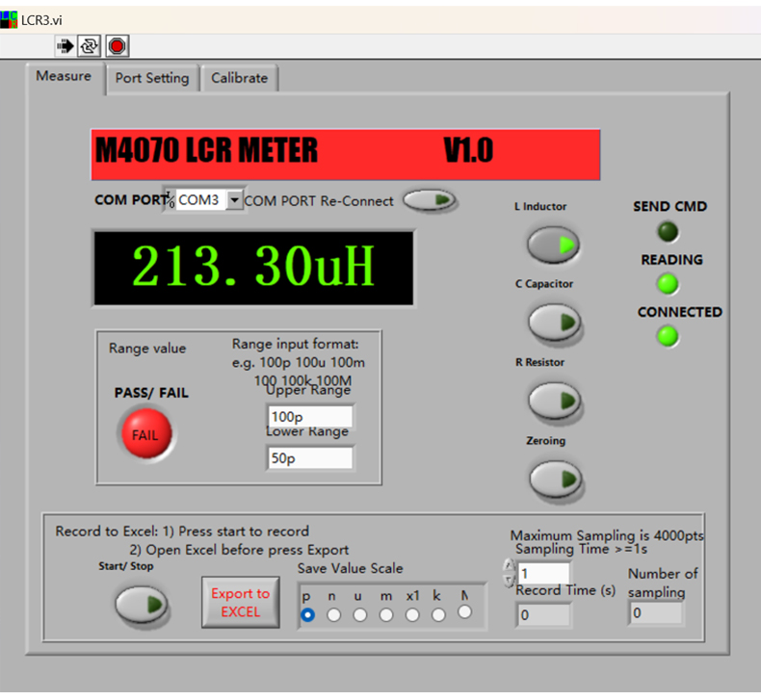Click the Run Continuously toolbar icon

pos(90,45)
